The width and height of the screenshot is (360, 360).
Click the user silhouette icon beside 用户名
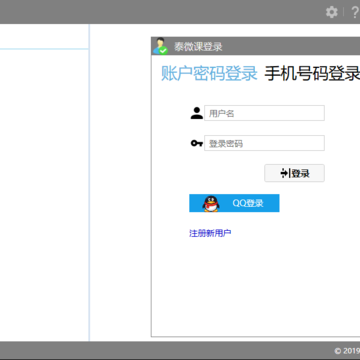pyautogui.click(x=197, y=113)
